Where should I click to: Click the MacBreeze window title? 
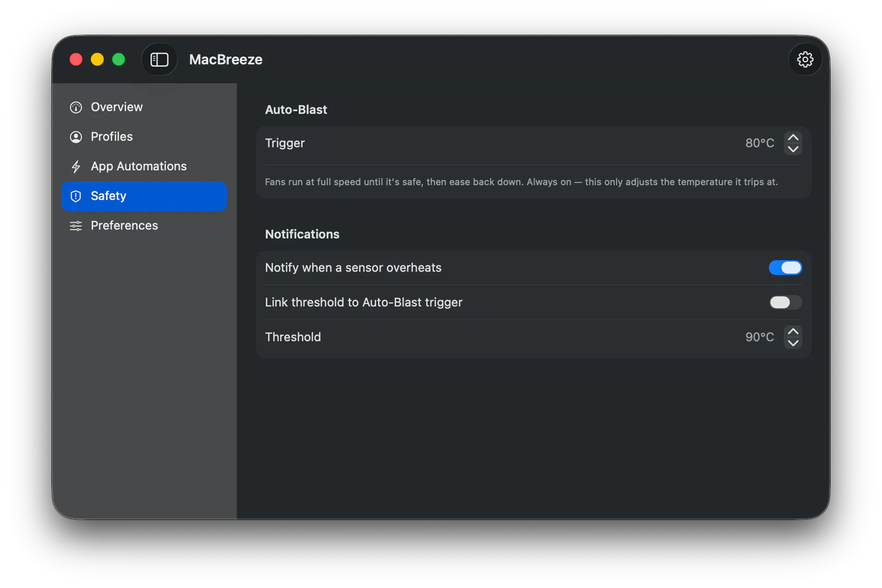(226, 60)
